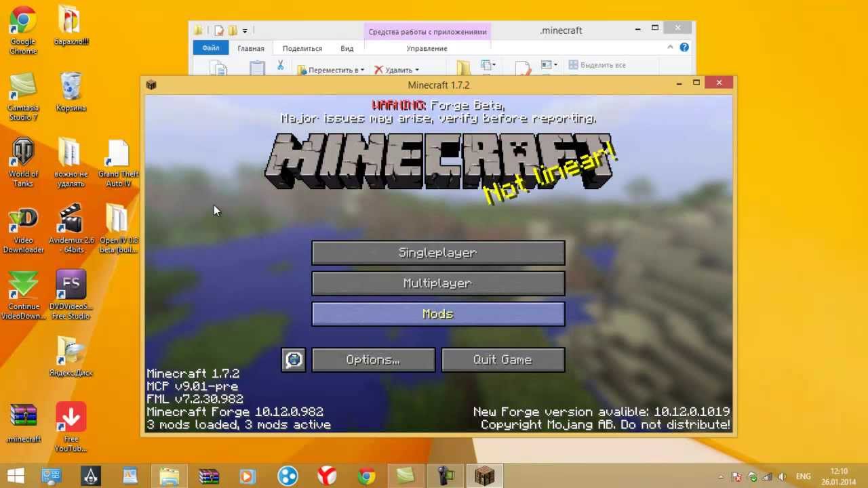The width and height of the screenshot is (868, 488).
Task: Open Explorer help question mark icon
Action: (684, 47)
